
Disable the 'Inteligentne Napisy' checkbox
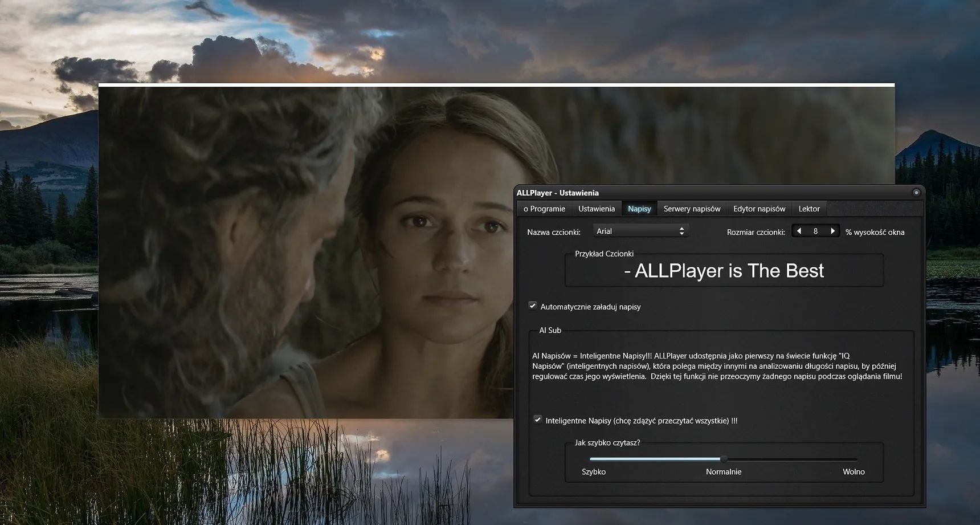point(538,421)
